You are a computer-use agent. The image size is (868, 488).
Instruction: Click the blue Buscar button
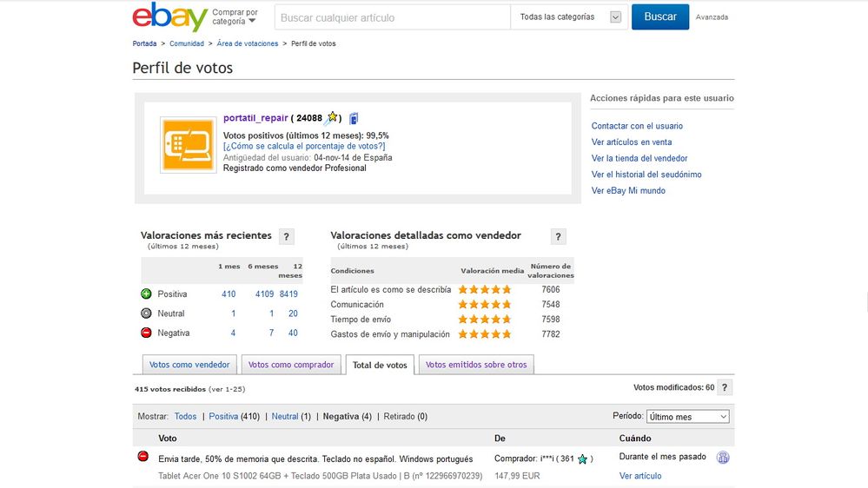659,17
